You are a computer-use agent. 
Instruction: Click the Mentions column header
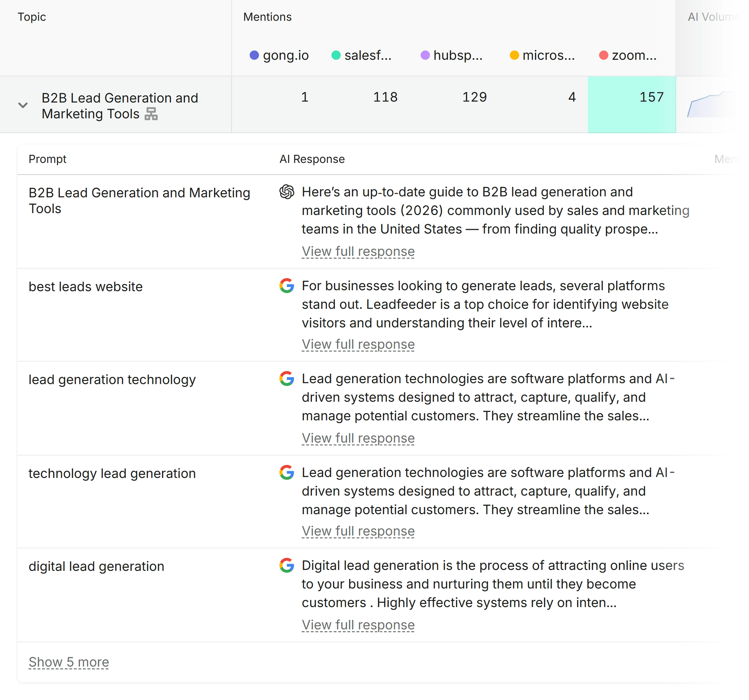coord(268,17)
